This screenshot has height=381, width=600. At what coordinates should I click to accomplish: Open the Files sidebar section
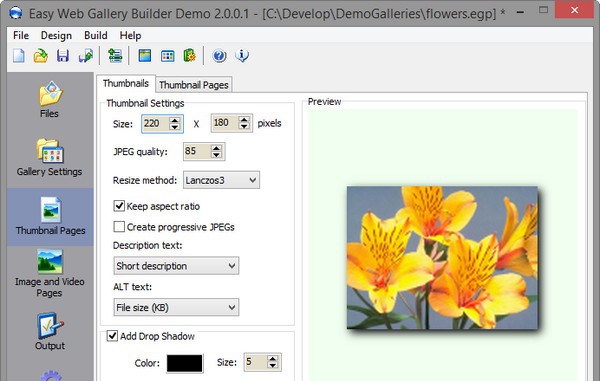pos(49,99)
